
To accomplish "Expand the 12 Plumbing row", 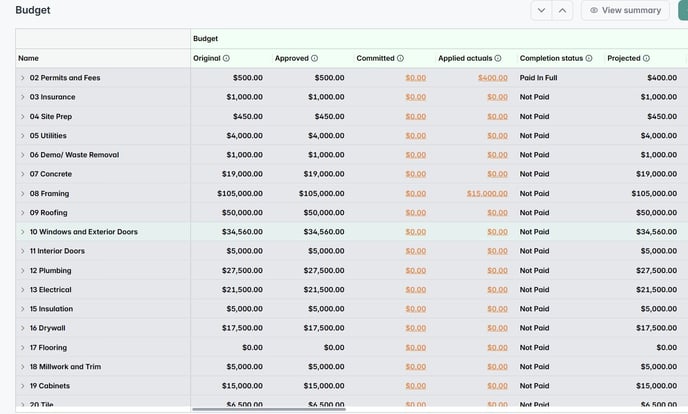I will tap(22, 271).
